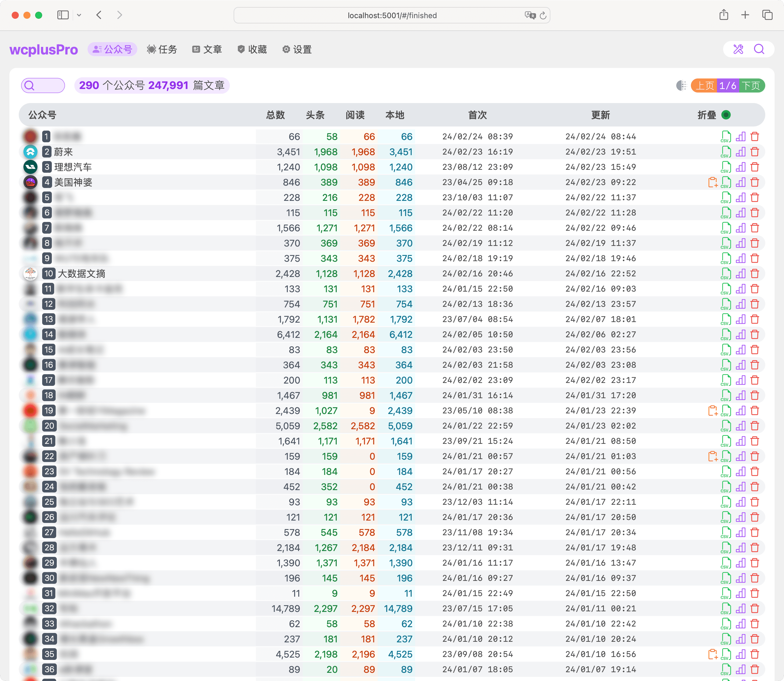Image resolution: width=784 pixels, height=681 pixels.
Task: Delete 大数据文摘 using the red trash icon
Action: click(755, 273)
